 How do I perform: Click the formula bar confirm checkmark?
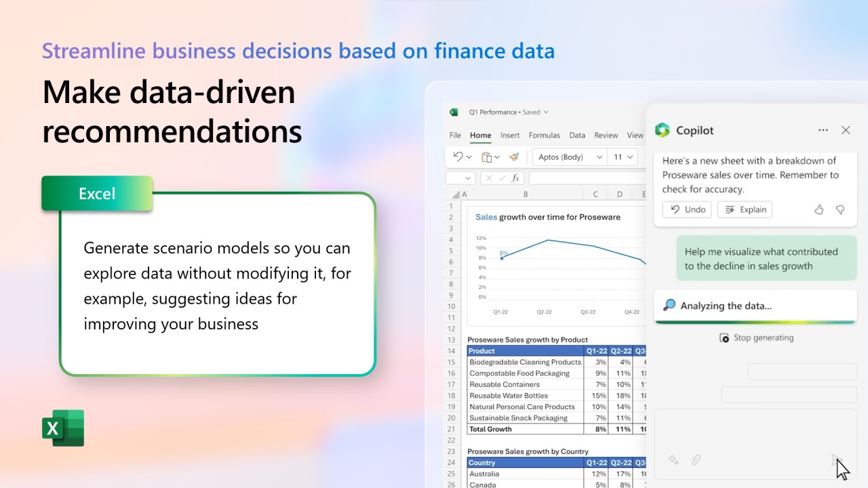(x=502, y=178)
